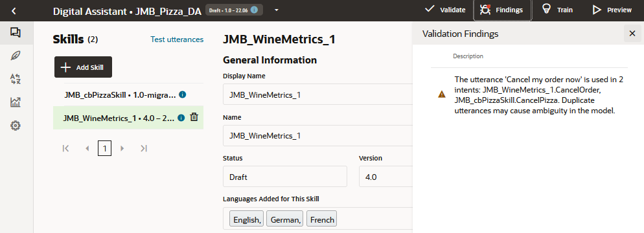Screen dimensions: 644x233
Task: Go to last page of skills
Action: (143, 148)
